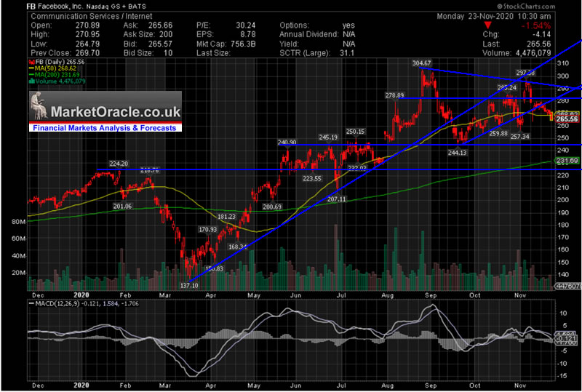
Task: Click the red 265.56 last-price axis tag
Action: 567,119
